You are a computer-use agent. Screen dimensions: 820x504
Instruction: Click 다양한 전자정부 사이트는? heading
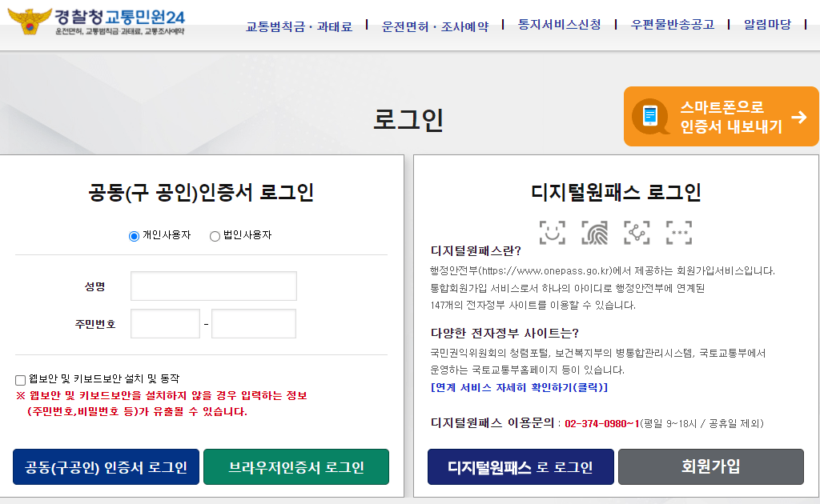coord(504,334)
